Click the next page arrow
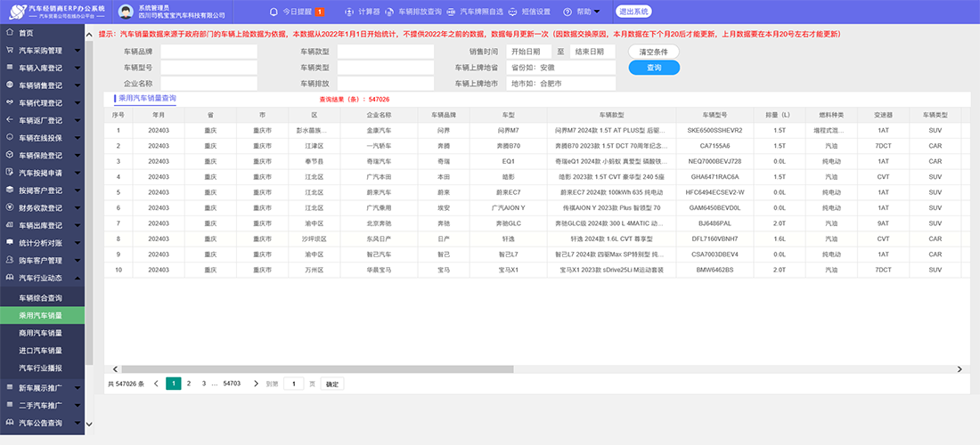The width and height of the screenshot is (980, 445). 256,384
